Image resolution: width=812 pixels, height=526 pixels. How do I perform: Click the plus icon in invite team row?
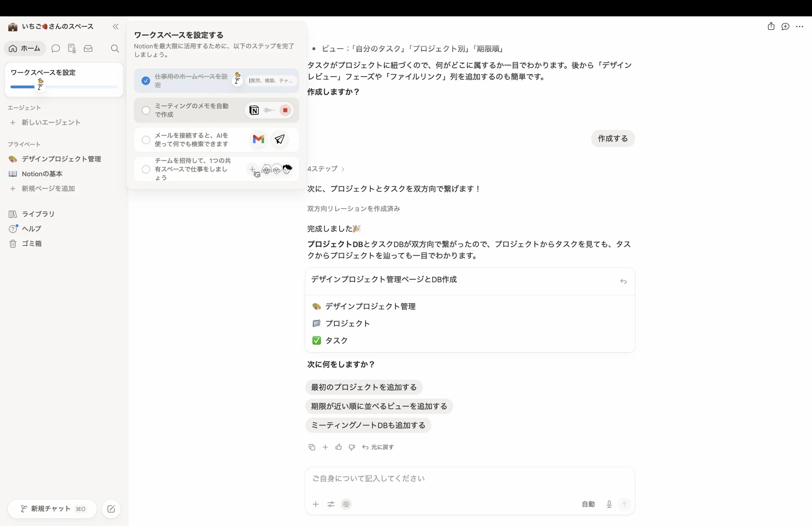point(252,169)
